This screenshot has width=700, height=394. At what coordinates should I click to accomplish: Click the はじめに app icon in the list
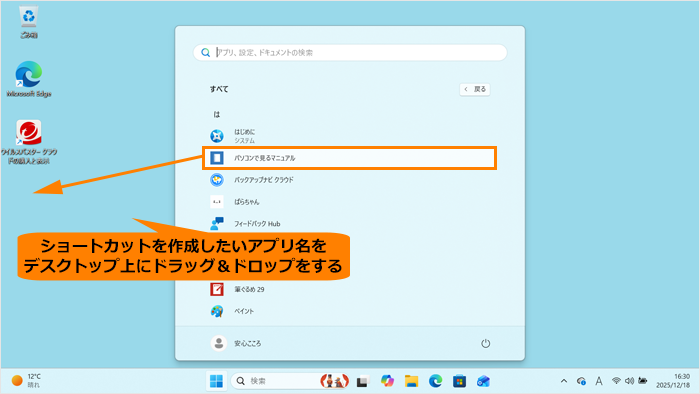click(217, 136)
